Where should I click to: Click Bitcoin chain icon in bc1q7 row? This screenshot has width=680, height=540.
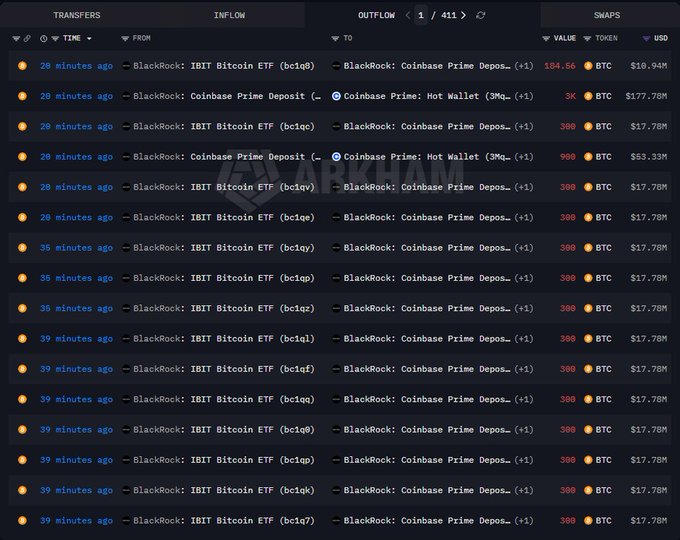tap(22, 520)
